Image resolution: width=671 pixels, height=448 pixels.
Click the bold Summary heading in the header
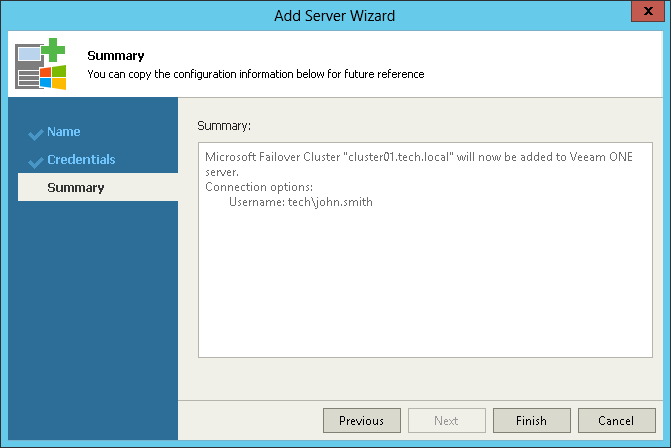click(x=116, y=56)
